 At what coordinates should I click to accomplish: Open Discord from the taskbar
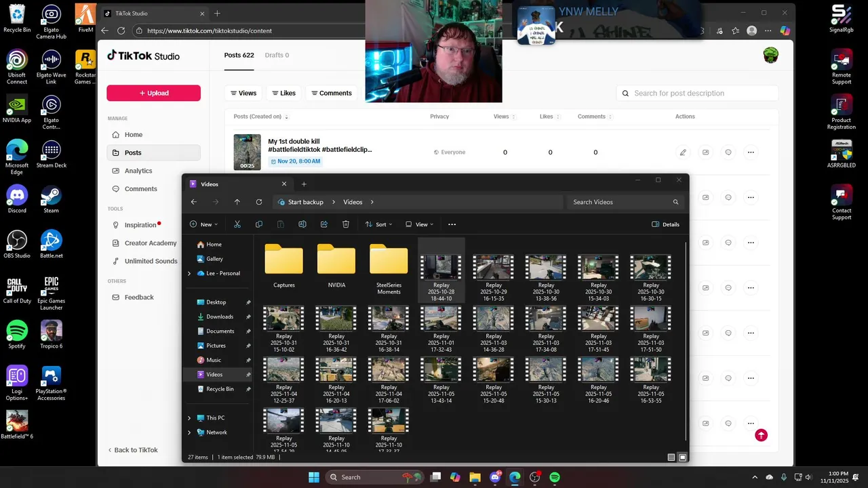point(495,477)
